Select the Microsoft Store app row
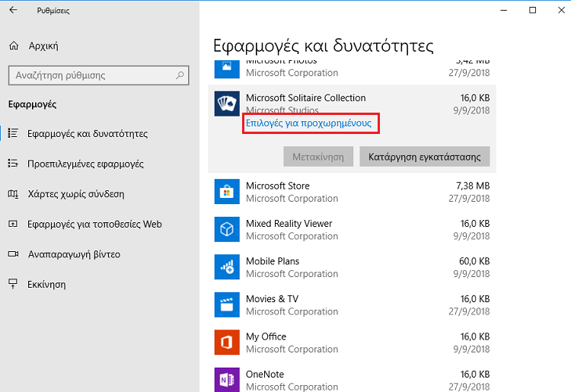 tap(352, 192)
